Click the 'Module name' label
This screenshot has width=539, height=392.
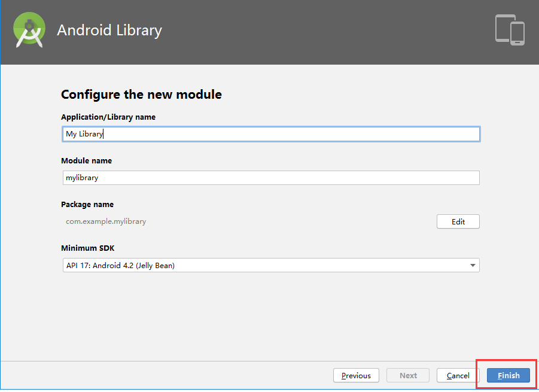[86, 160]
